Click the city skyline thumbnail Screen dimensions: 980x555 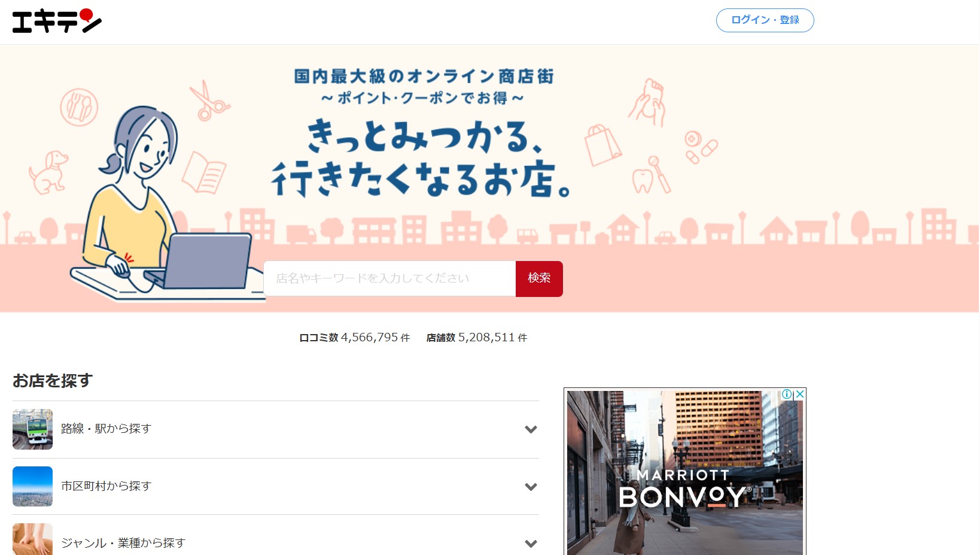tap(33, 487)
